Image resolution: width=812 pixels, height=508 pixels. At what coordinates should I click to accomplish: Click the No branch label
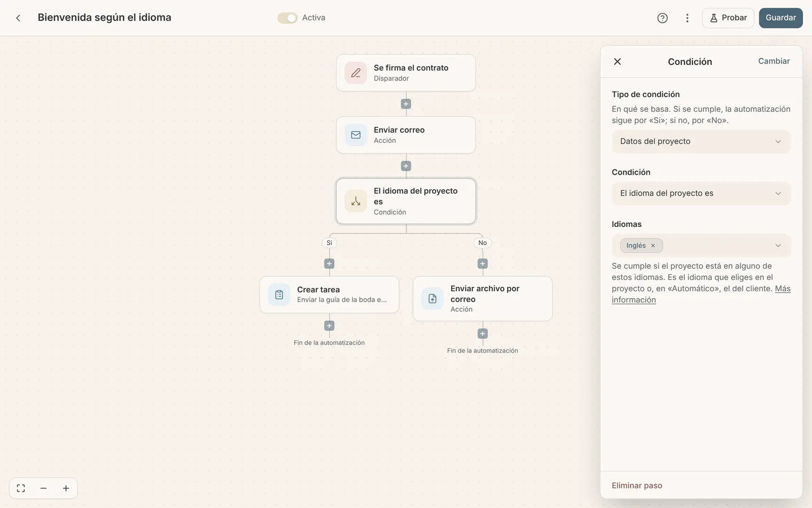[483, 243]
